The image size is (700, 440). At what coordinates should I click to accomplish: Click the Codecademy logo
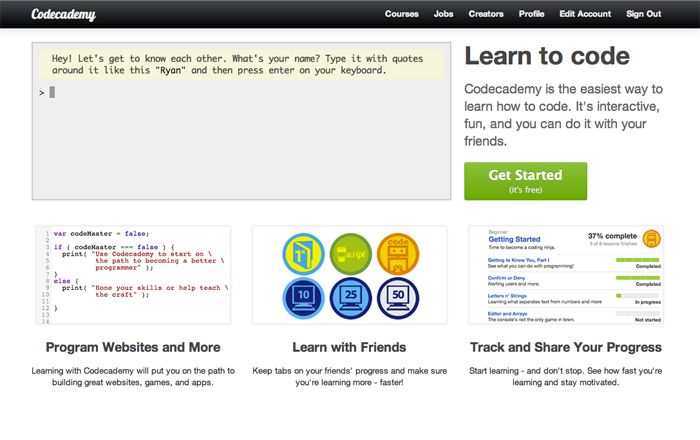63,14
